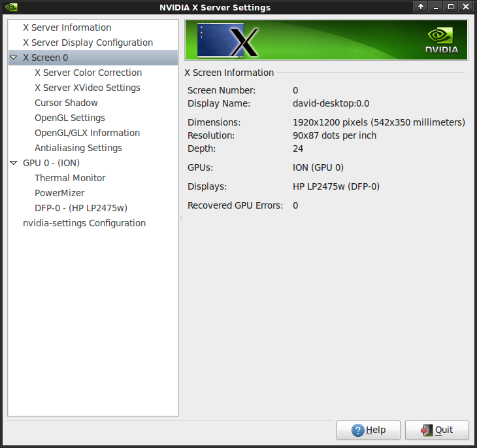
Task: Open nvidia-settings Configuration page
Action: [84, 223]
